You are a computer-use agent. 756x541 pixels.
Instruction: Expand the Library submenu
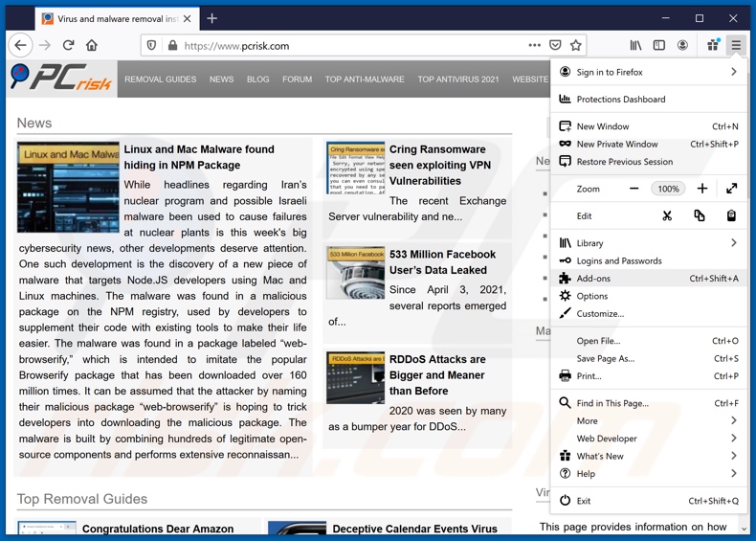point(733,243)
